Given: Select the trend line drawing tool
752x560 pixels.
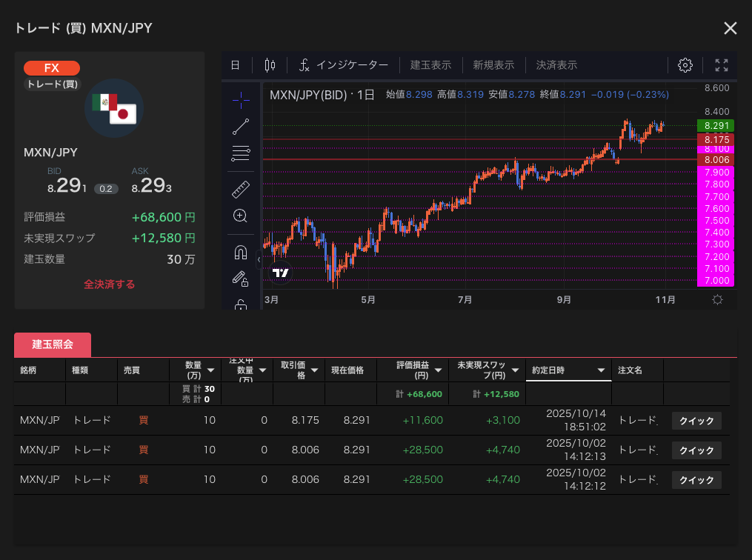Looking at the screenshot, I should point(241,127).
